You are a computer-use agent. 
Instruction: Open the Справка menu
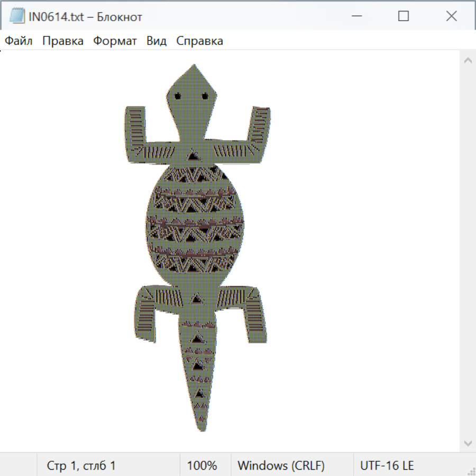199,41
